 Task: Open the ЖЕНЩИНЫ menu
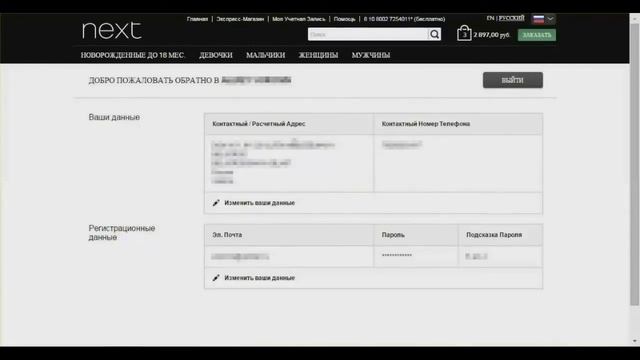point(318,55)
